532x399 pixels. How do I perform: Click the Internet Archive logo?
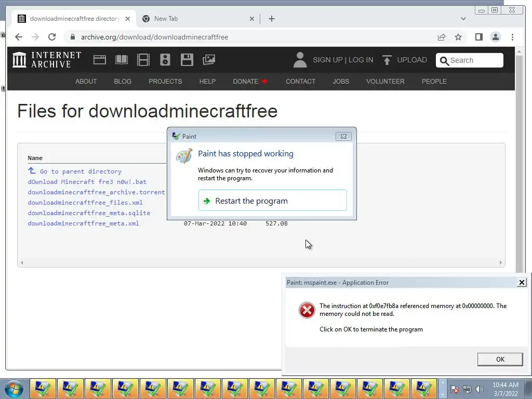(x=47, y=60)
